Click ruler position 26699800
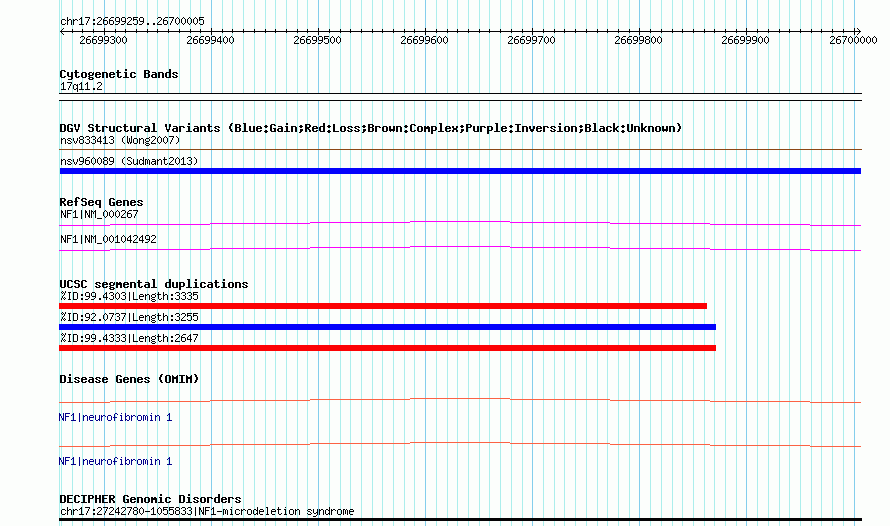This screenshot has width=890, height=526. pos(638,40)
